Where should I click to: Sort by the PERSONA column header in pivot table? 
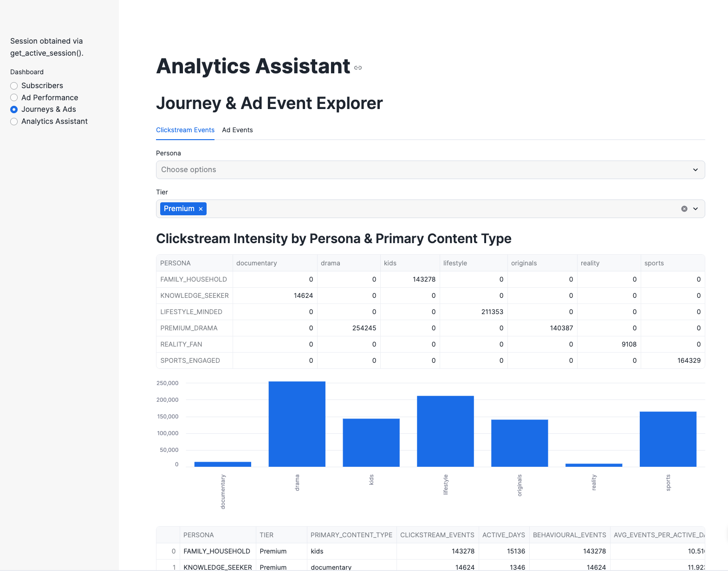(x=175, y=263)
